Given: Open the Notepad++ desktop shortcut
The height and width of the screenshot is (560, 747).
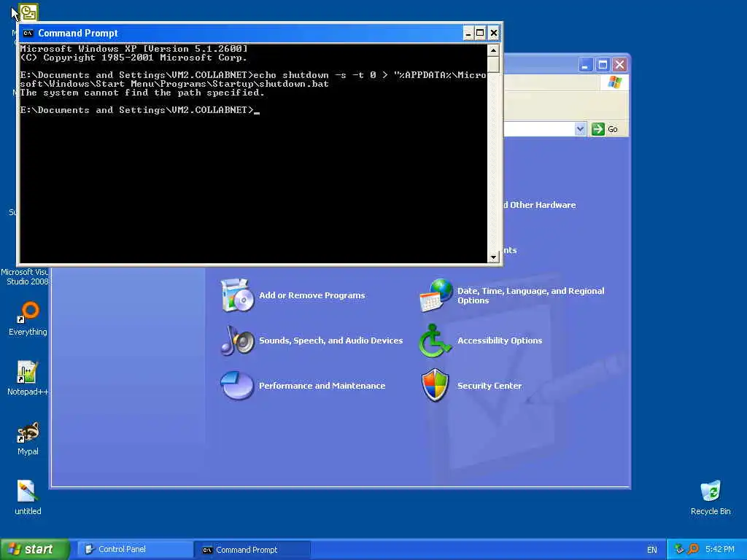Looking at the screenshot, I should tap(28, 378).
